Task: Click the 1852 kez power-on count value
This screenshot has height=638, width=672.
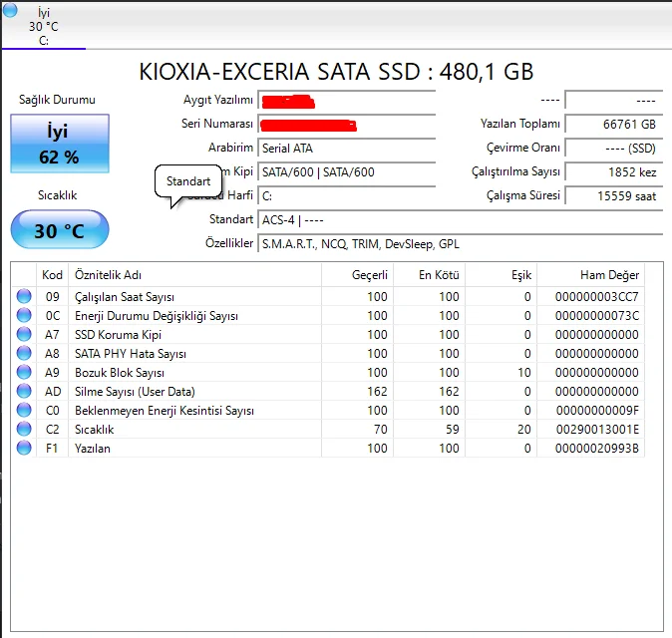Action: tap(614, 172)
